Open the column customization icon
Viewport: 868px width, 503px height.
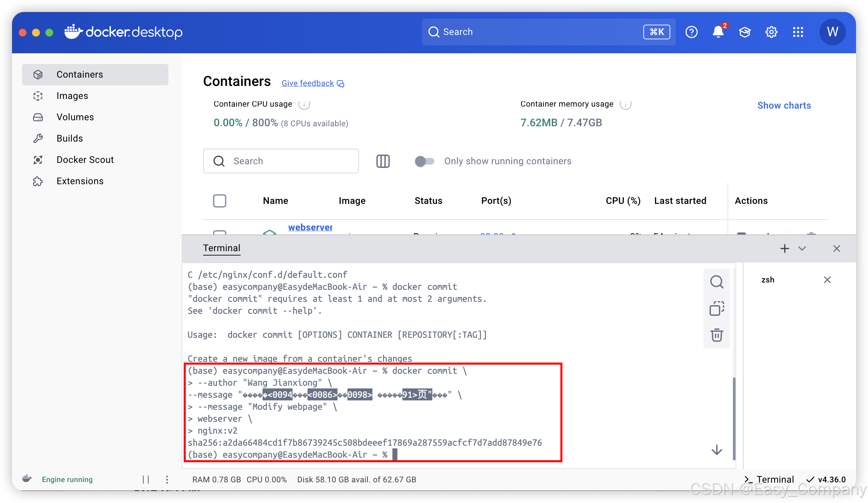pos(383,161)
